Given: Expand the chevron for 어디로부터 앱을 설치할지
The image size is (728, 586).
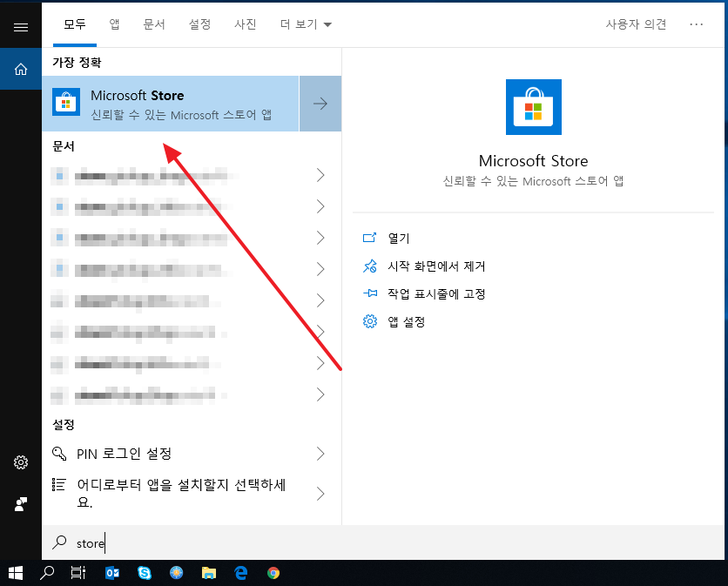Looking at the screenshot, I should 320,494.
